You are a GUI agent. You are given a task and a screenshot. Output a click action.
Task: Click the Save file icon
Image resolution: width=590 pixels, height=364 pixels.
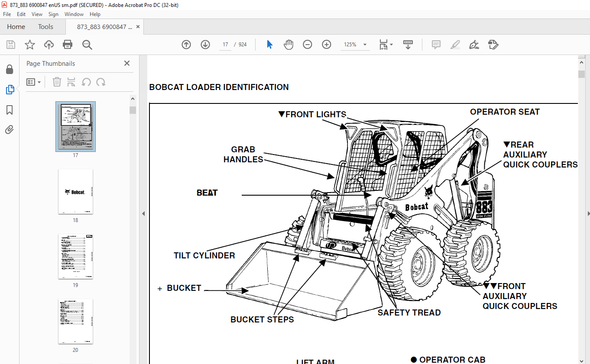coord(11,45)
